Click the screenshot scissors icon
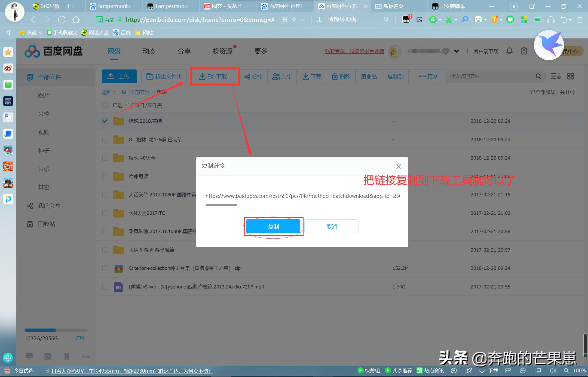 [449, 19]
